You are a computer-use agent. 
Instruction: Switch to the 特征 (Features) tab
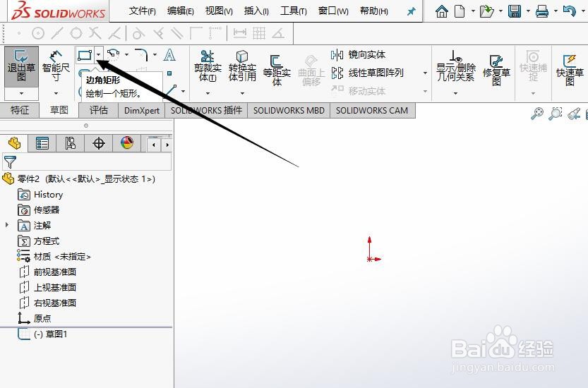coord(20,110)
